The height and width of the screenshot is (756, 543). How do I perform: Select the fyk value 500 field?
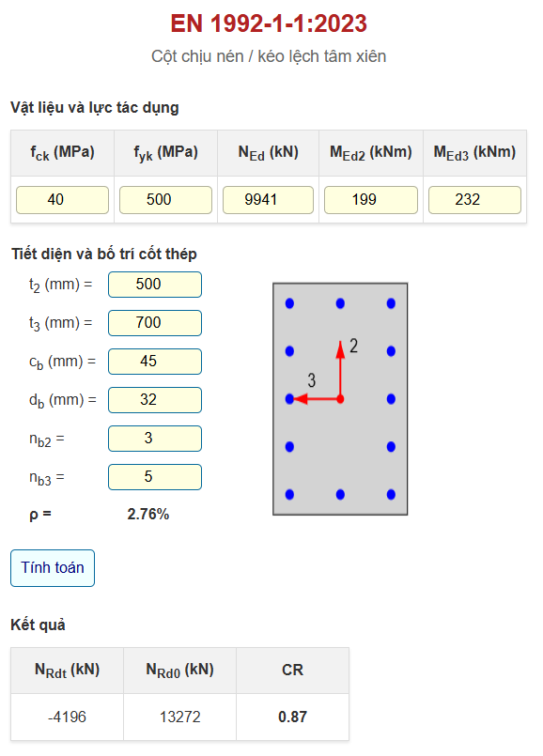tap(165, 200)
